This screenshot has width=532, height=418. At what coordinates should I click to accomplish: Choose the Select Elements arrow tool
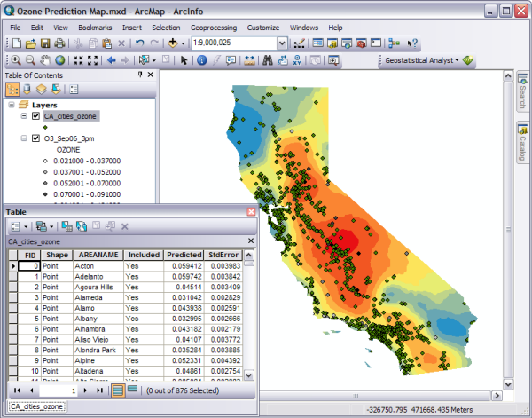[184, 60]
